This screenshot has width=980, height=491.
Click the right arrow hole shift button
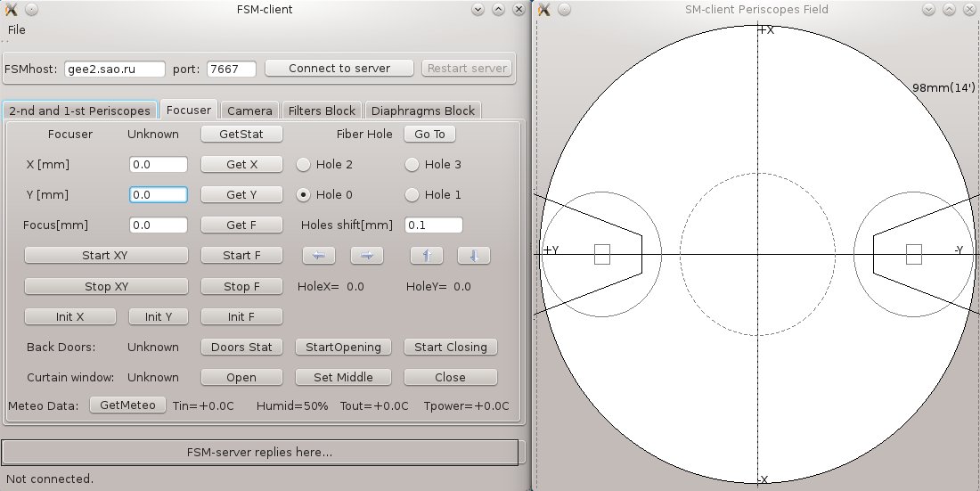[x=367, y=255]
